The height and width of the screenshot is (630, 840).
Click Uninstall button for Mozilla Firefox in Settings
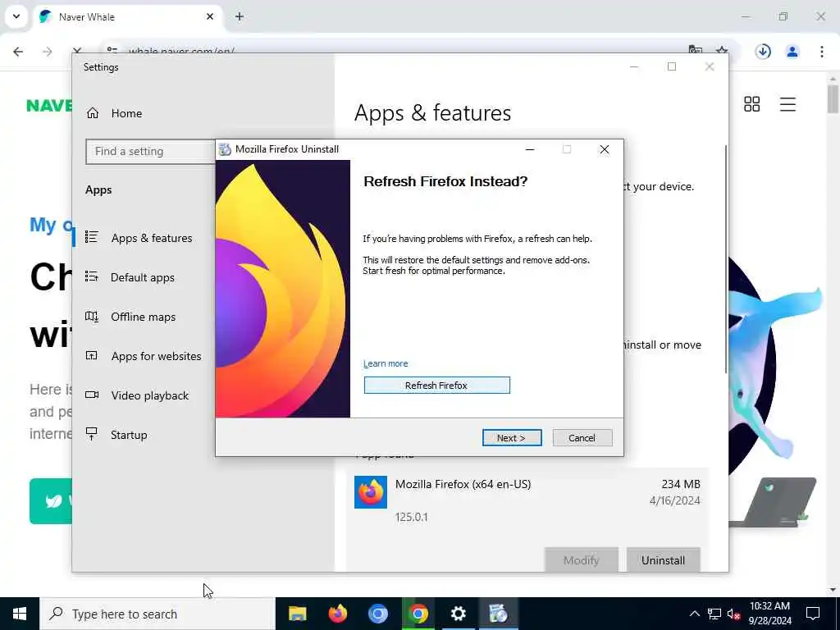pyautogui.click(x=663, y=559)
